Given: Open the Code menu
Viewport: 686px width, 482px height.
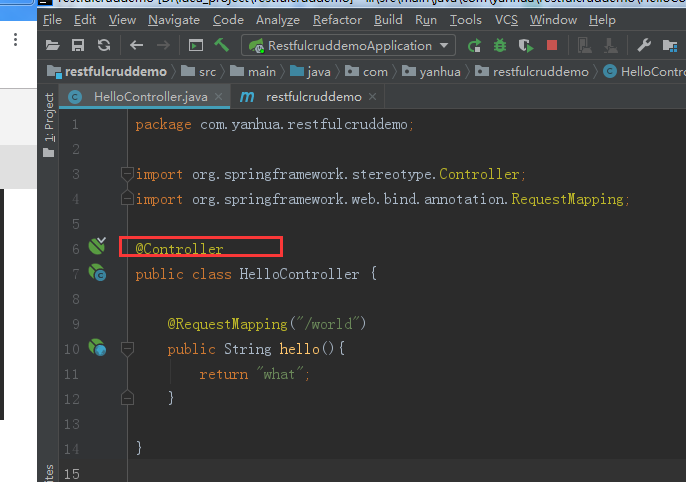Looking at the screenshot, I should click(x=228, y=20).
